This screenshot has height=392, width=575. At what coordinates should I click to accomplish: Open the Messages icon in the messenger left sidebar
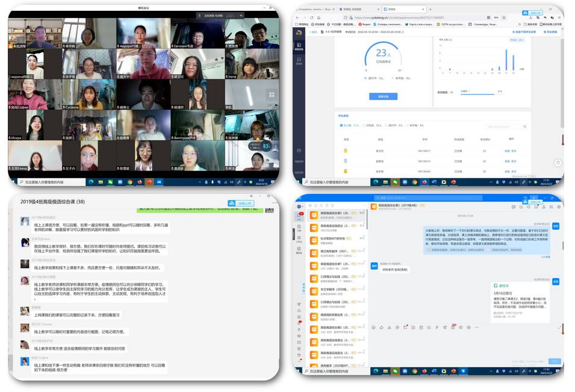[x=299, y=216]
